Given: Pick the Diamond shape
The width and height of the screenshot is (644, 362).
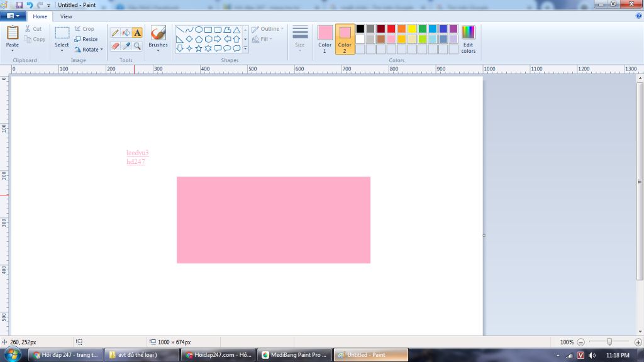Looking at the screenshot, I should tap(189, 40).
